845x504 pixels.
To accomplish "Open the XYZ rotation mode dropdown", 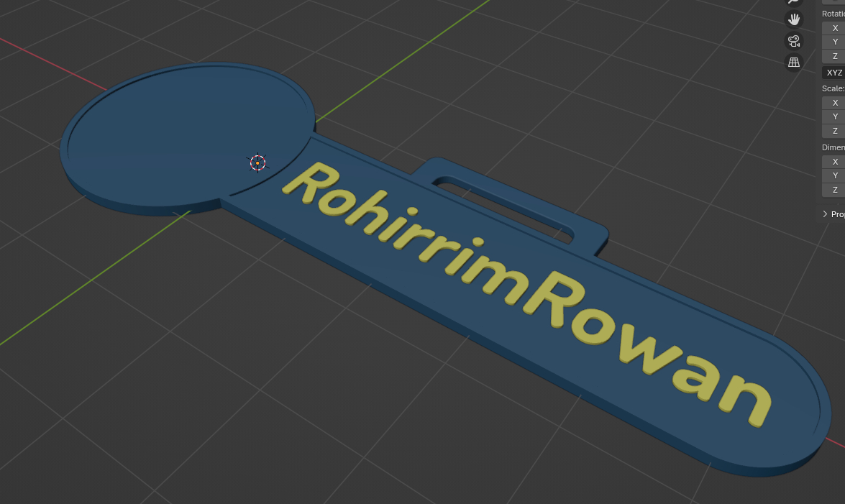I will click(x=834, y=73).
